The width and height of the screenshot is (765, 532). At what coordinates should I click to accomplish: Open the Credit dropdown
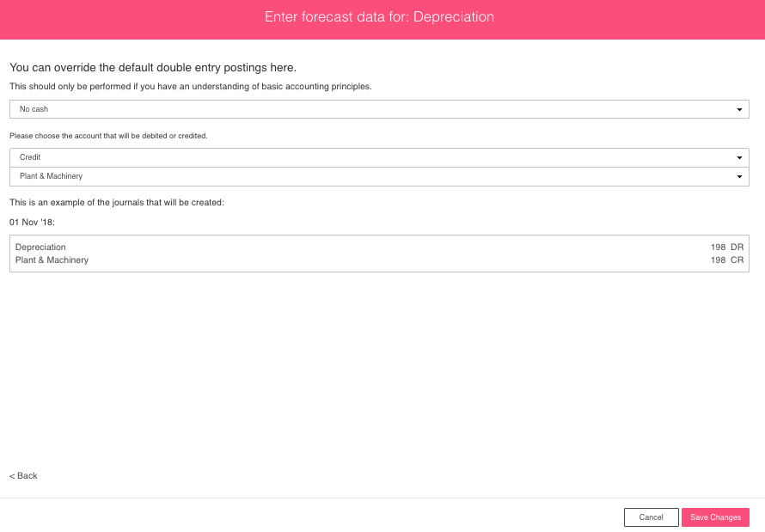coord(379,157)
